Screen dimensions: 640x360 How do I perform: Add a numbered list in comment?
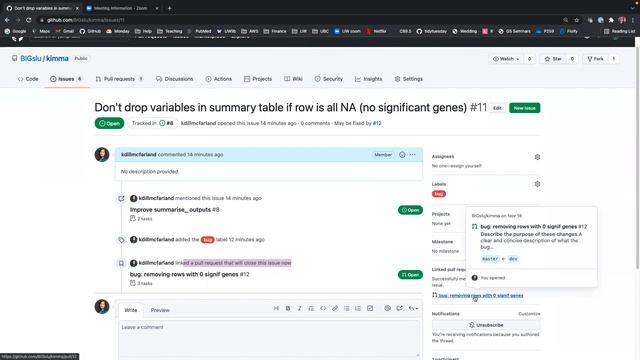click(x=358, y=308)
